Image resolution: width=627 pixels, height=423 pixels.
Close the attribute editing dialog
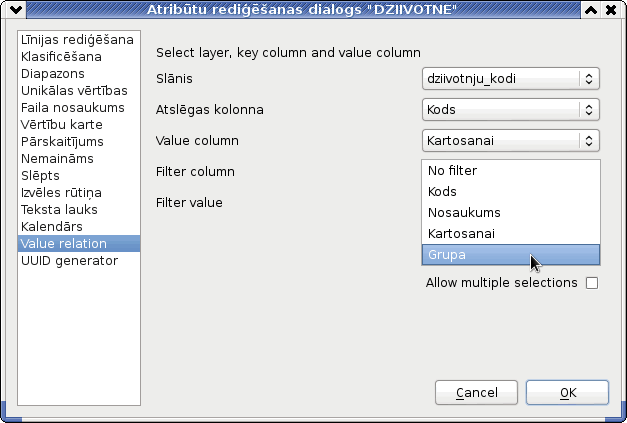611,9
